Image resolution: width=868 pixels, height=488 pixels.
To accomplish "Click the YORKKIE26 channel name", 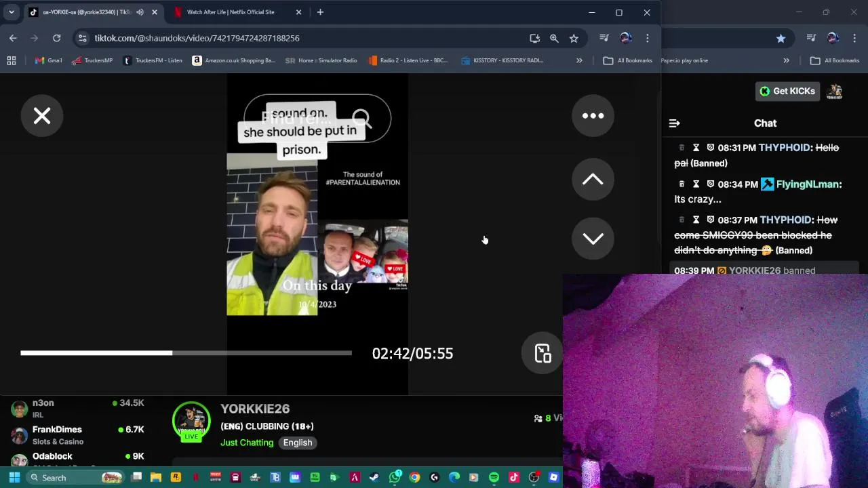I will [x=255, y=409].
